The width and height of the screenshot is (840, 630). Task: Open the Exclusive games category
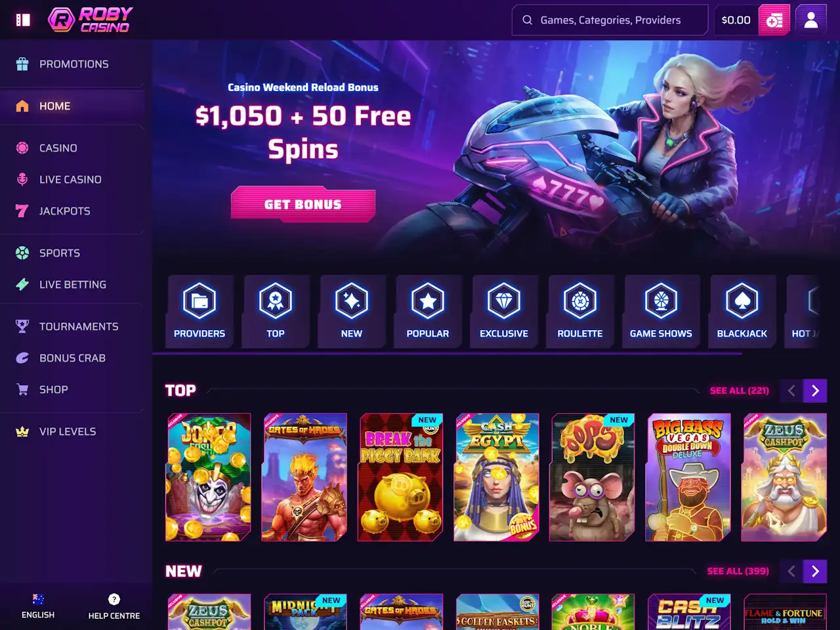click(x=504, y=311)
